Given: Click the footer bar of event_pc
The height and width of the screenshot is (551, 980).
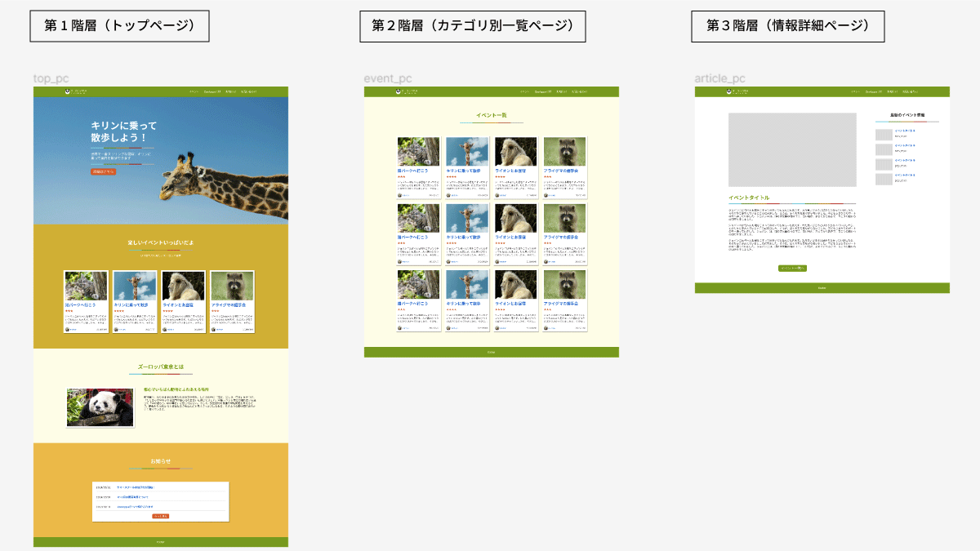Looking at the screenshot, I should coord(492,352).
